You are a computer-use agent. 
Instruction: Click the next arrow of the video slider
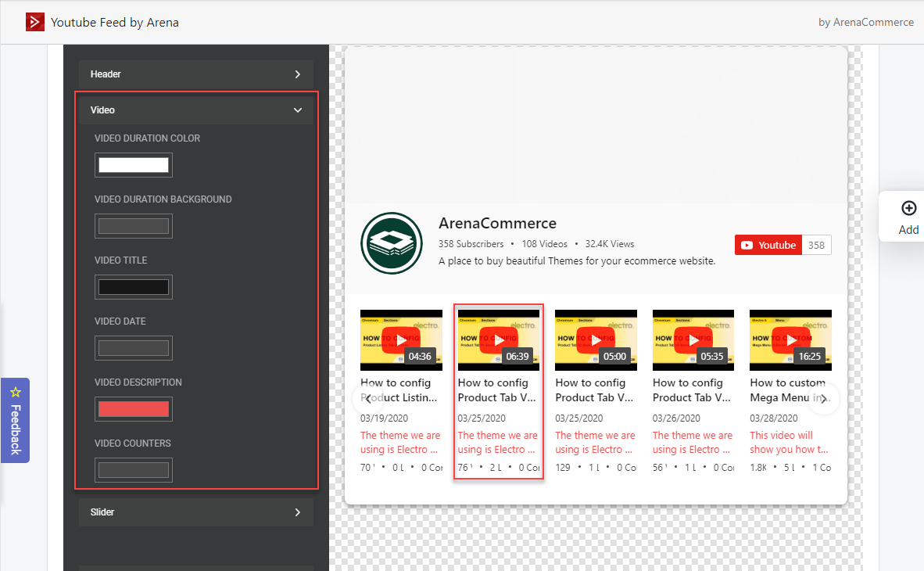click(823, 399)
